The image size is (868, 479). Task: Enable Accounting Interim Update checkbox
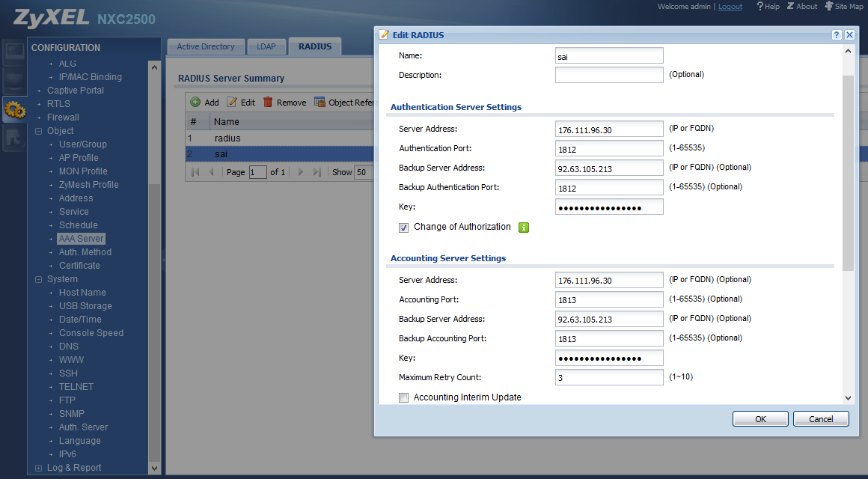(404, 397)
